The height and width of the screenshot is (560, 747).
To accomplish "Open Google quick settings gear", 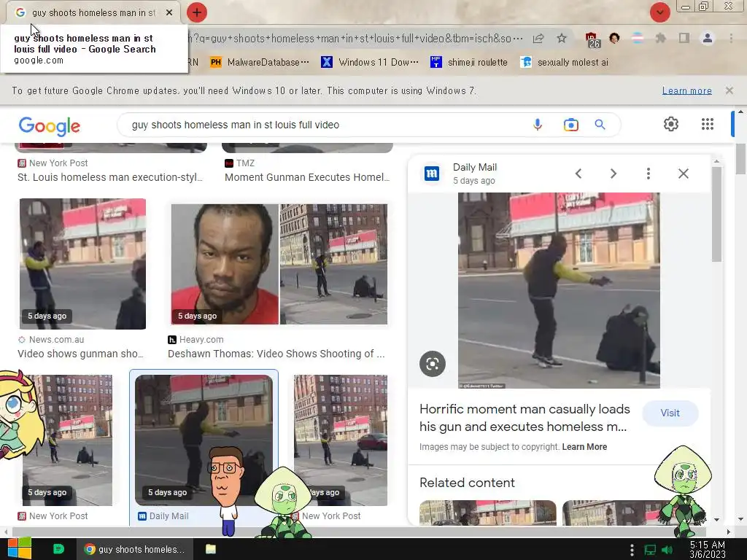I will (671, 124).
